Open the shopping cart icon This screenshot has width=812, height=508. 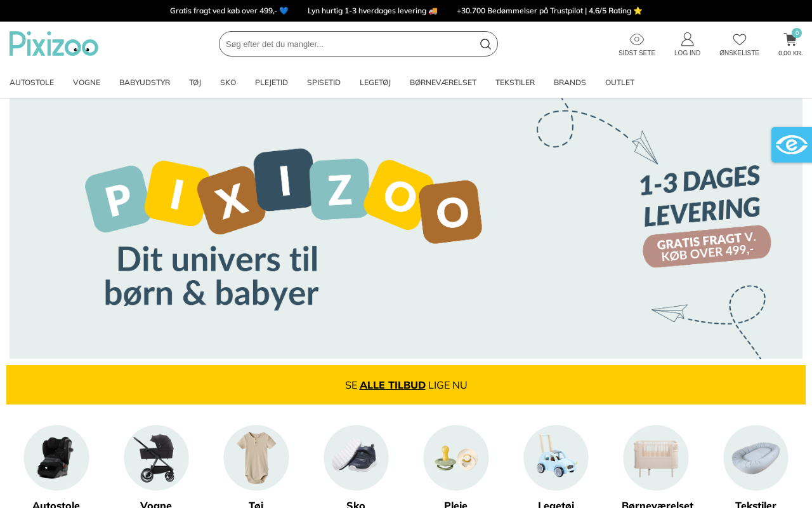pos(790,39)
